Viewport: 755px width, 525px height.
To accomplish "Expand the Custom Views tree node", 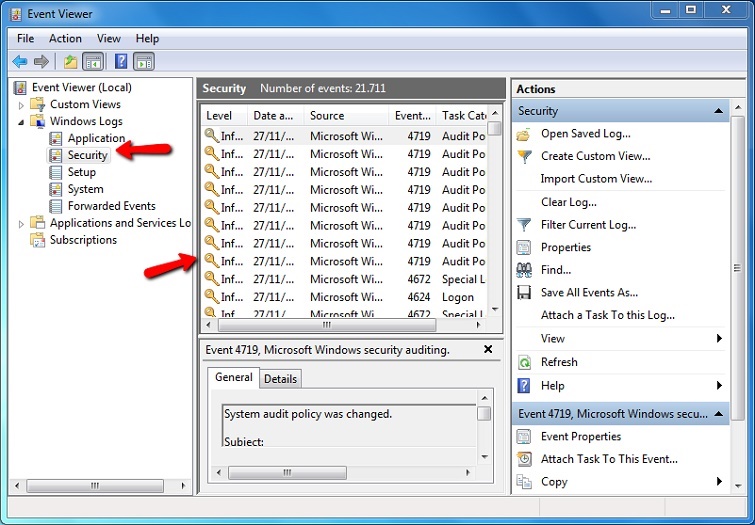I will [21, 105].
